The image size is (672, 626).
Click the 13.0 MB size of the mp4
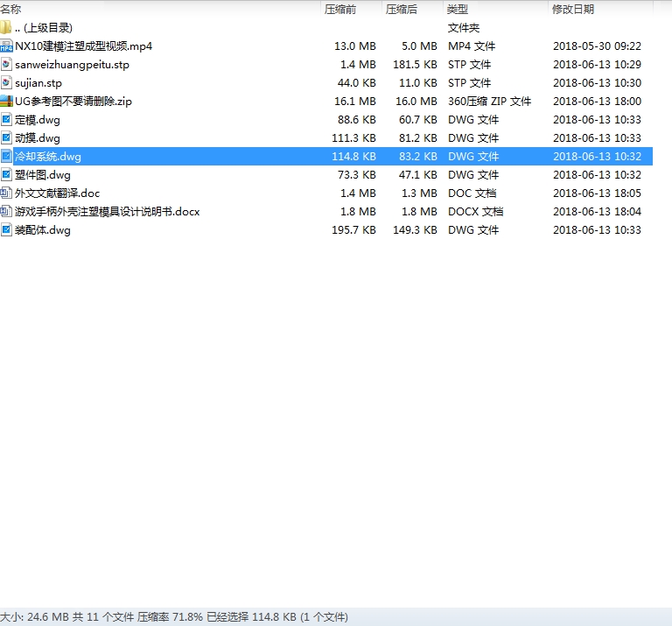pos(355,46)
